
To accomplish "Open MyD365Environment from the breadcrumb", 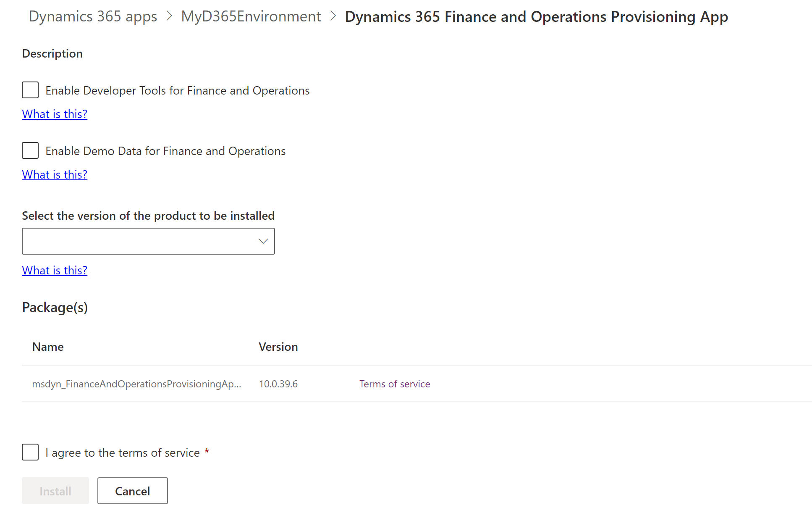I will tap(251, 16).
